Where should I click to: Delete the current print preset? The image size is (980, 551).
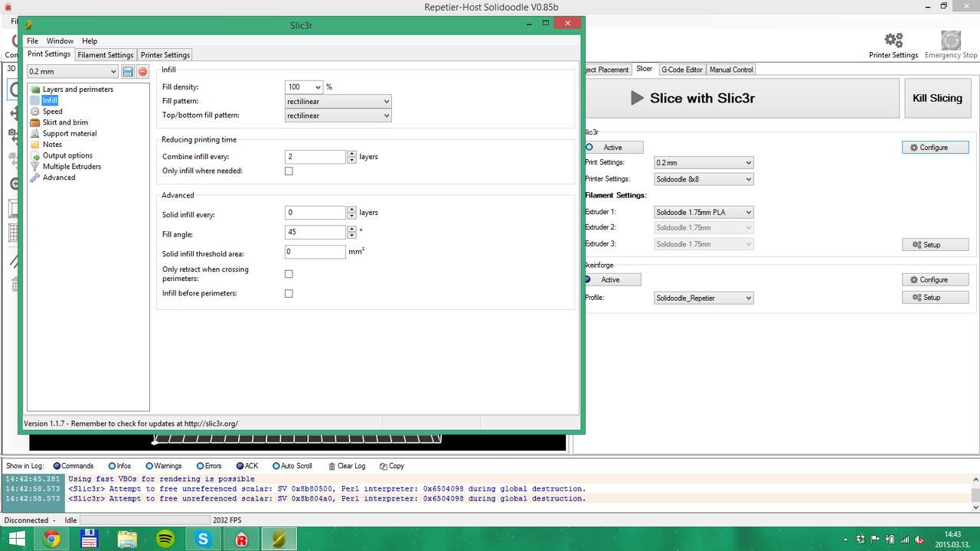[142, 72]
